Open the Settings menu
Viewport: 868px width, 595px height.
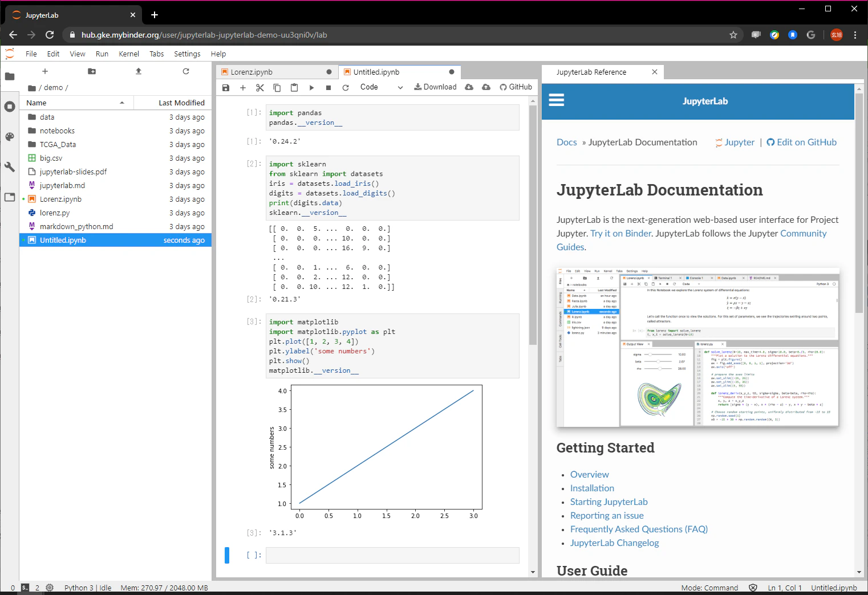pyautogui.click(x=187, y=54)
